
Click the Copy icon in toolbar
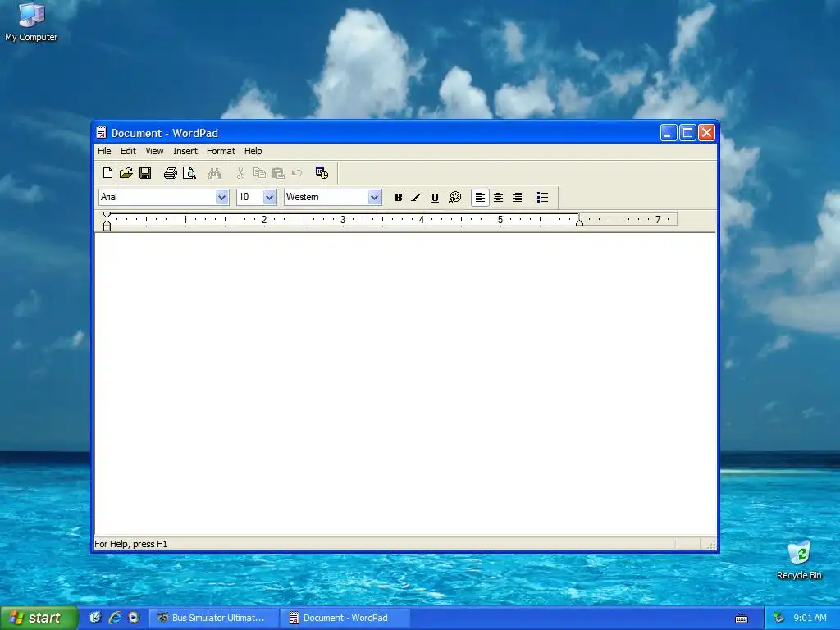[259, 173]
